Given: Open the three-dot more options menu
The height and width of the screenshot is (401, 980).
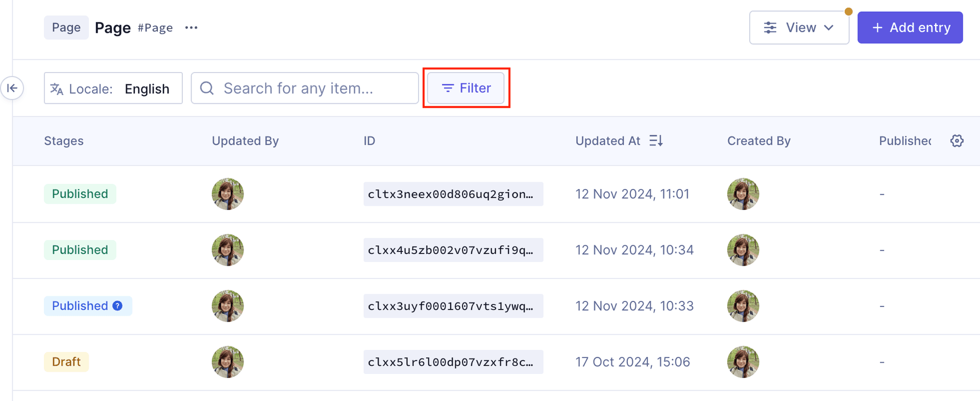Looking at the screenshot, I should pos(191,28).
